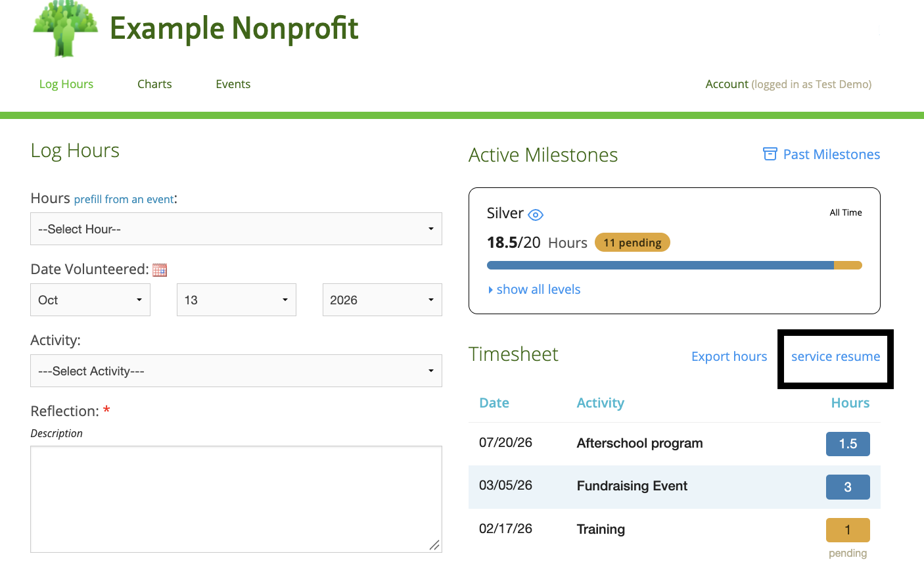Click the 1.5 hours badge
This screenshot has width=924, height=564.
click(848, 444)
